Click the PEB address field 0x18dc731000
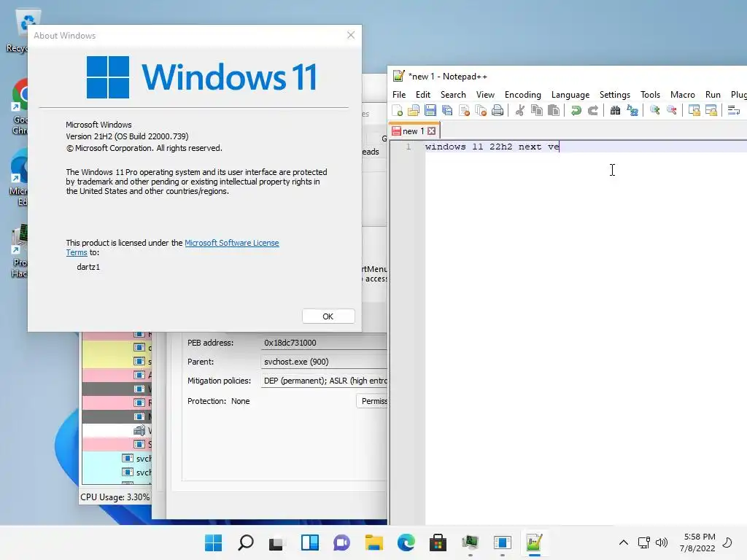Viewport: 747px width, 560px height. pyautogui.click(x=324, y=343)
